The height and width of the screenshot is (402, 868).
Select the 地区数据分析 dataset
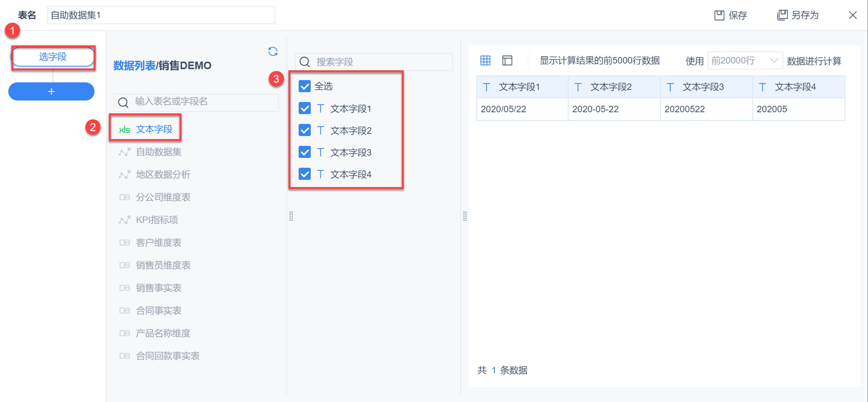point(163,175)
